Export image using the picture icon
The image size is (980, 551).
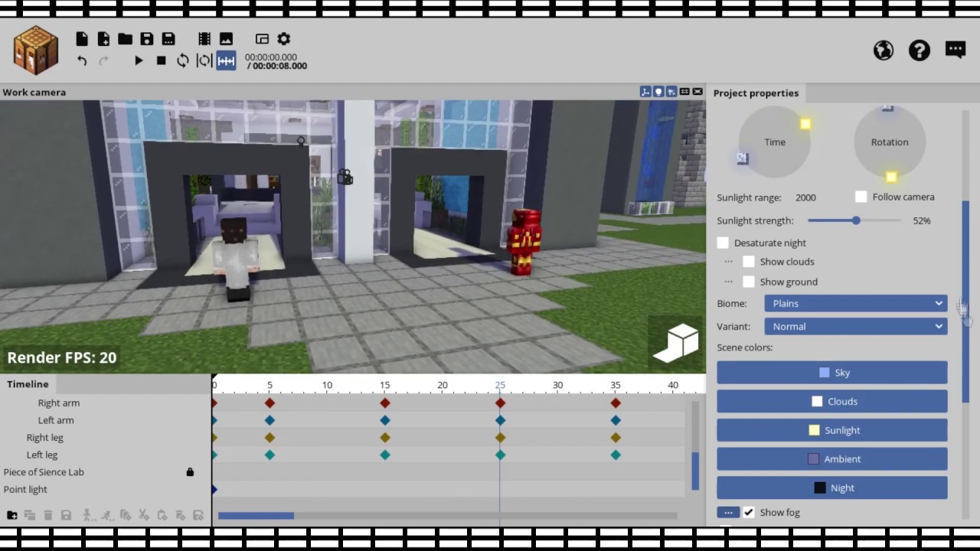(226, 38)
